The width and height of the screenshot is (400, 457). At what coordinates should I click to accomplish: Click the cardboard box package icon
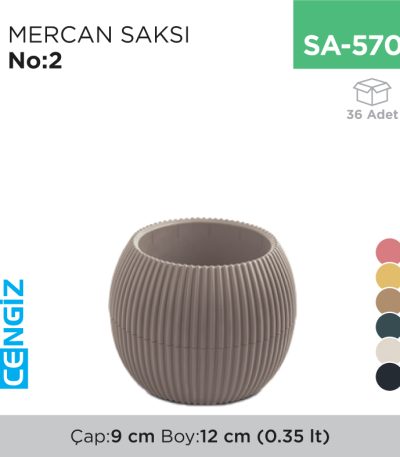coord(372,92)
